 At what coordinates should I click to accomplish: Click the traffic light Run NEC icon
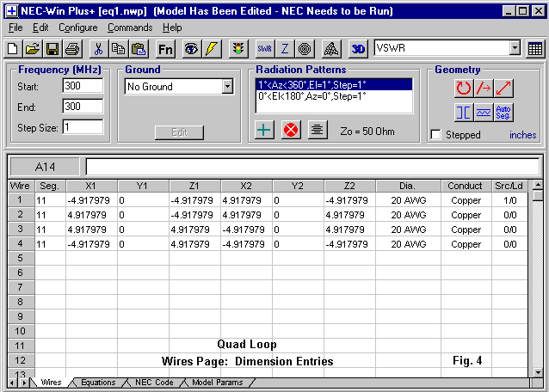[x=238, y=49]
